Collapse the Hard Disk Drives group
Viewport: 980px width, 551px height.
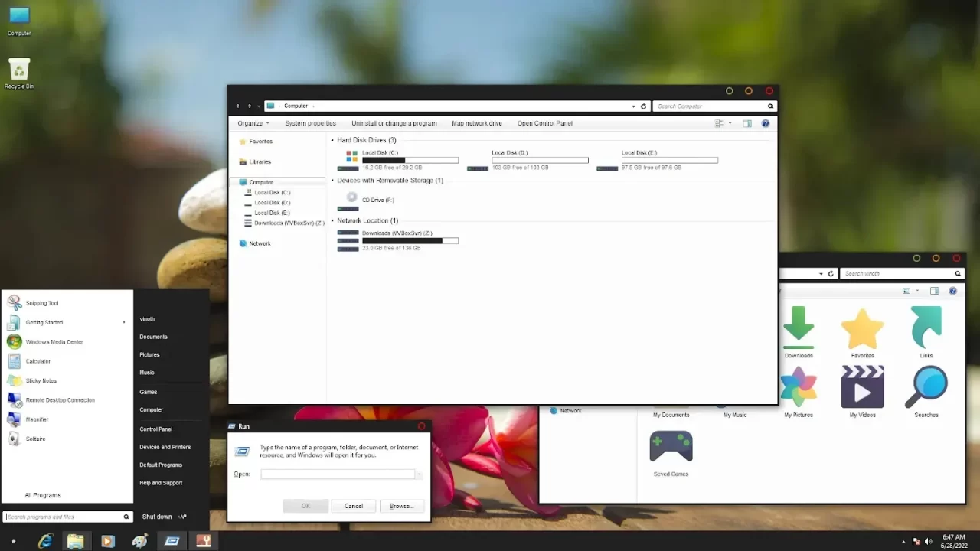[x=333, y=140]
